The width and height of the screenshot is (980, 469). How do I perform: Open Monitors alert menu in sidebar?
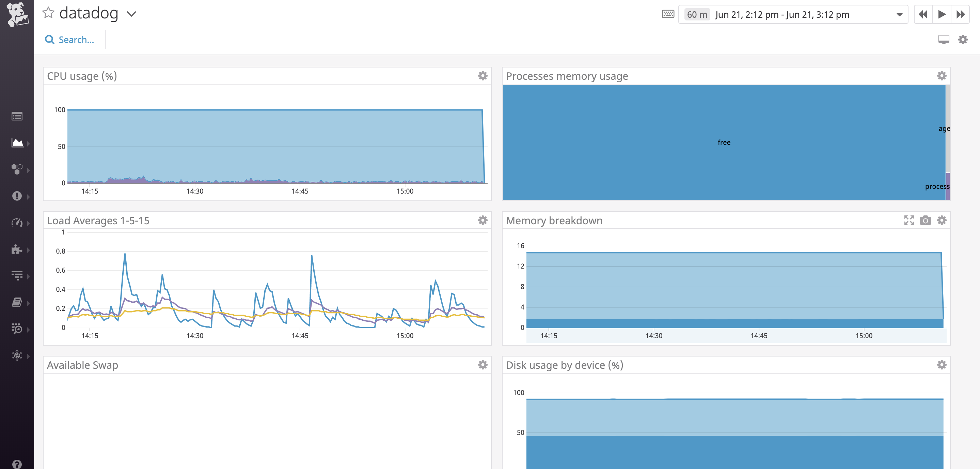17,196
